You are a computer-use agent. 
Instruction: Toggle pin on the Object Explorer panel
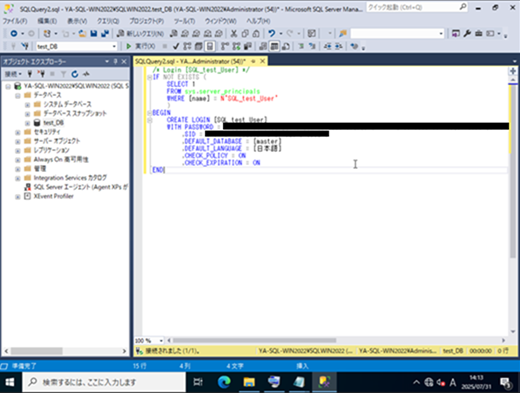(x=116, y=61)
